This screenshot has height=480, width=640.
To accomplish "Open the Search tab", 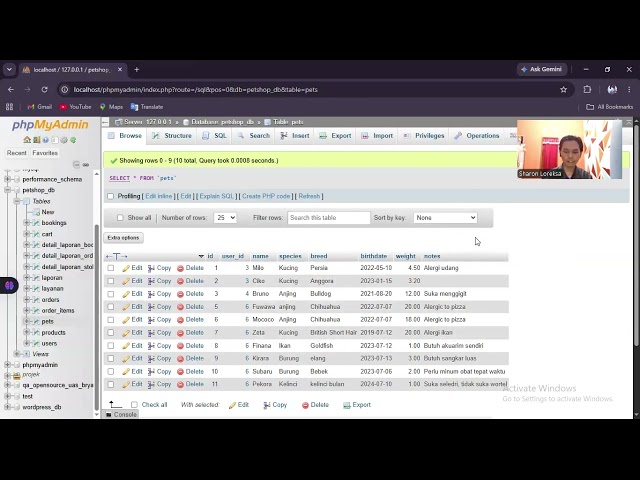I will click(x=254, y=136).
